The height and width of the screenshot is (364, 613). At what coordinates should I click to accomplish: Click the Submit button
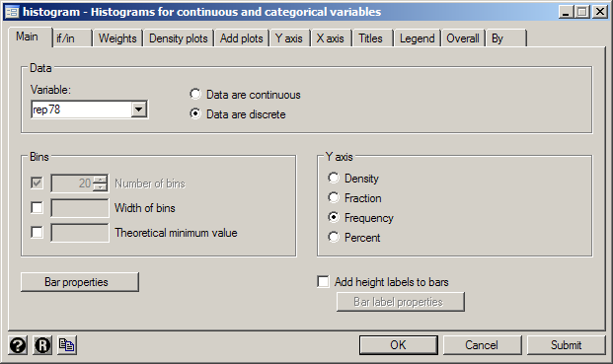pyautogui.click(x=566, y=345)
